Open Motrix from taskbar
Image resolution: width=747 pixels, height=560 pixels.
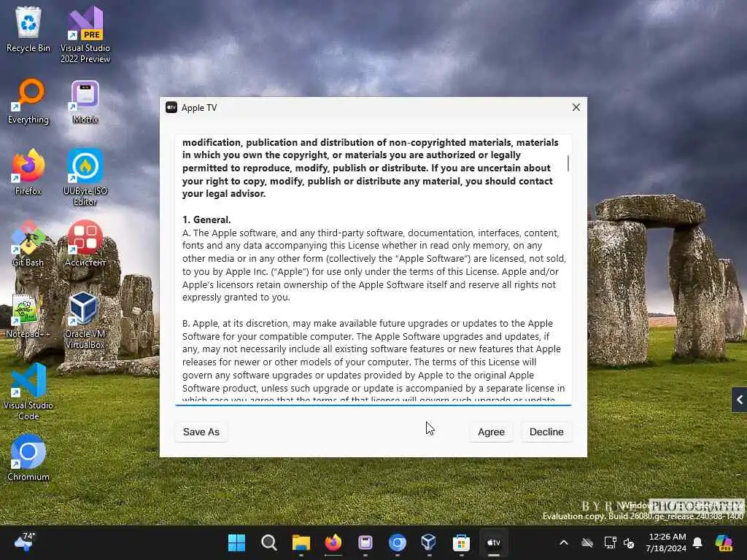(x=365, y=542)
